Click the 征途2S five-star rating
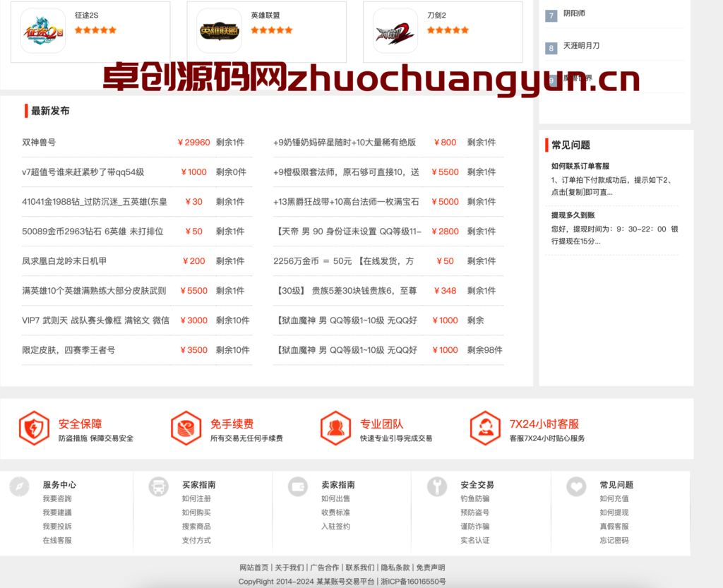The height and width of the screenshot is (588, 723). (95, 30)
